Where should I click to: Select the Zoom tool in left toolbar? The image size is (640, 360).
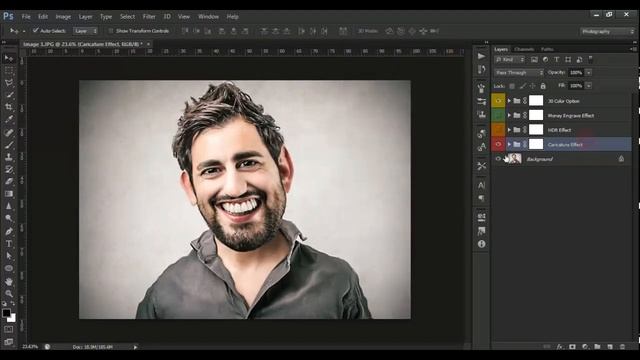(x=9, y=293)
